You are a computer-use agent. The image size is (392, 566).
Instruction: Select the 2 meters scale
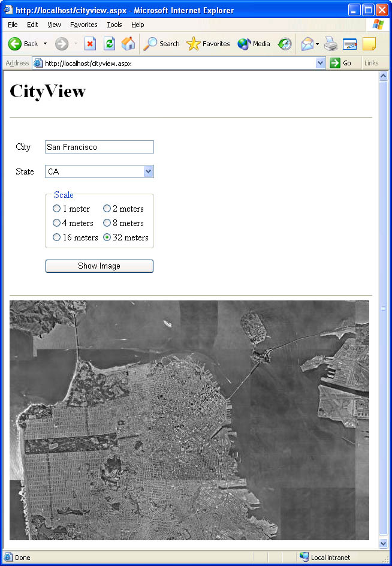(x=107, y=209)
